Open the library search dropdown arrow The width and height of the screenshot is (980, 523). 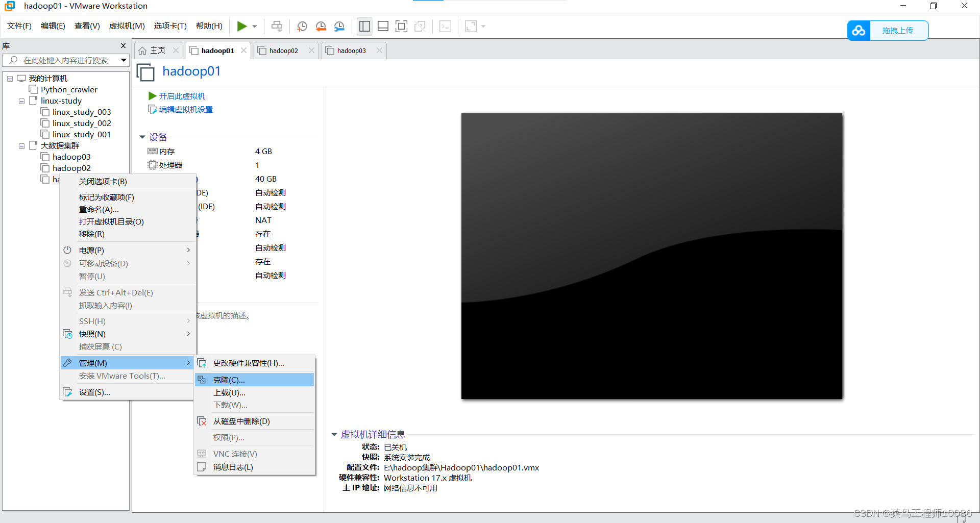(124, 60)
